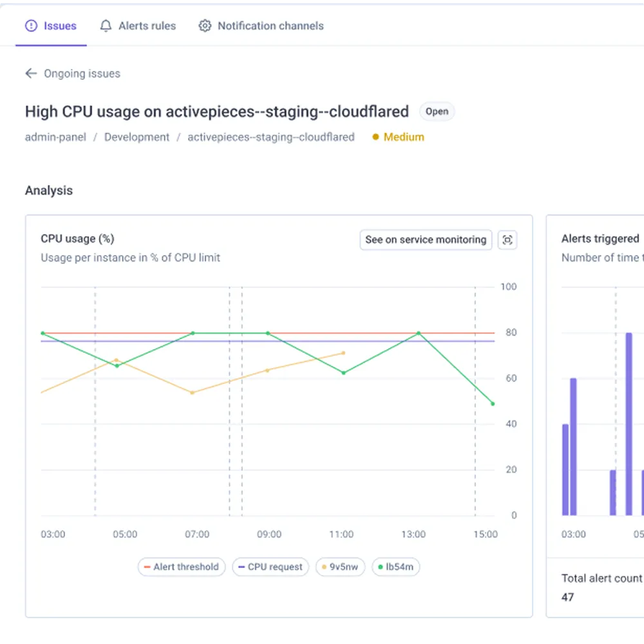Open the Notification channels tab
644x644 pixels.
pyautogui.click(x=261, y=26)
